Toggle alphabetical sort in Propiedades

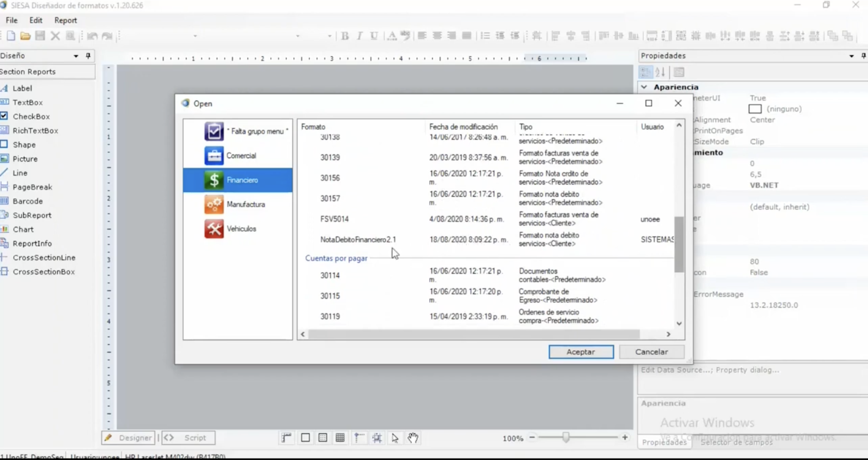660,72
